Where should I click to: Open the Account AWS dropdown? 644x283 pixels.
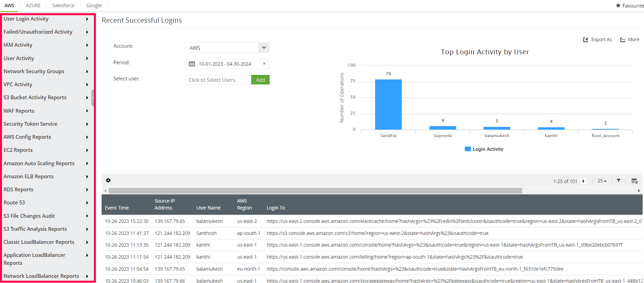click(x=227, y=48)
